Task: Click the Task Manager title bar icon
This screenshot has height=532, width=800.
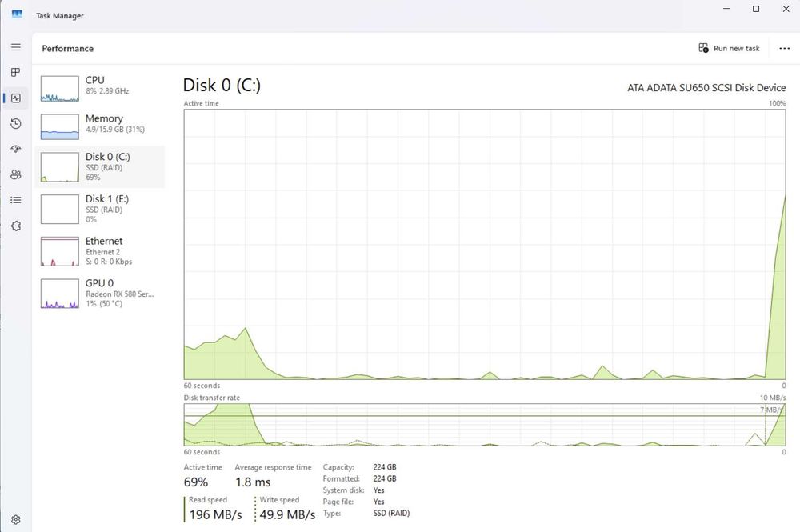Action: pos(17,14)
